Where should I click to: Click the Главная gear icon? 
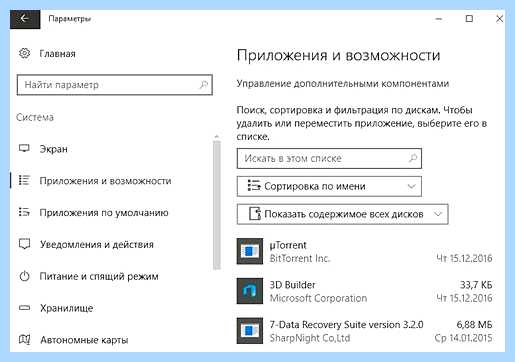coord(24,53)
